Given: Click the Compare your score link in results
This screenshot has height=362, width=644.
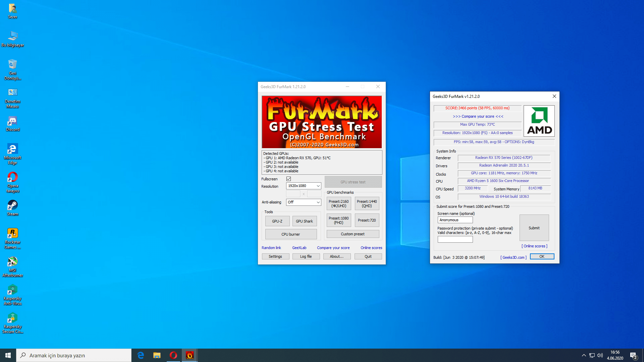Looking at the screenshot, I should pyautogui.click(x=478, y=116).
